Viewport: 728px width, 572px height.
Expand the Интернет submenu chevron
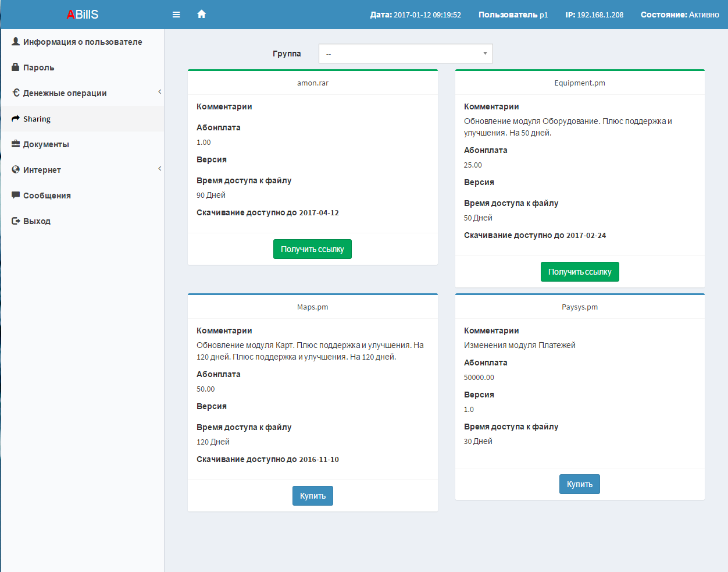point(159,169)
